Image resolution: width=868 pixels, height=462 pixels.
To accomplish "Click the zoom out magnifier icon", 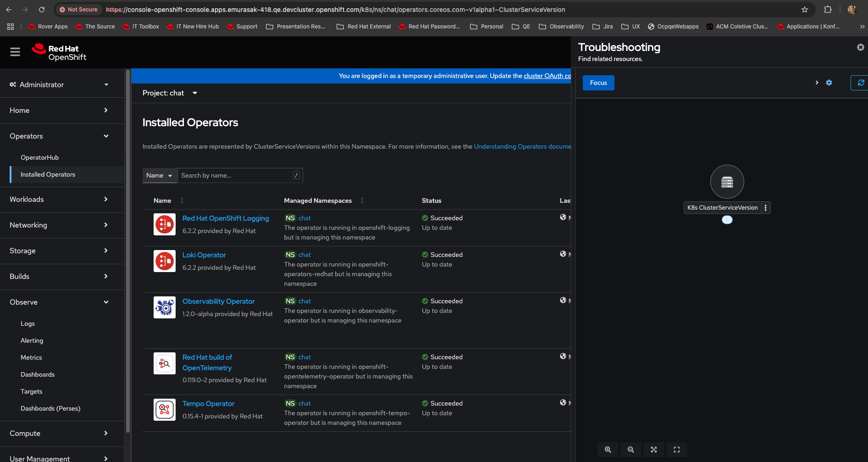I will (x=630, y=450).
